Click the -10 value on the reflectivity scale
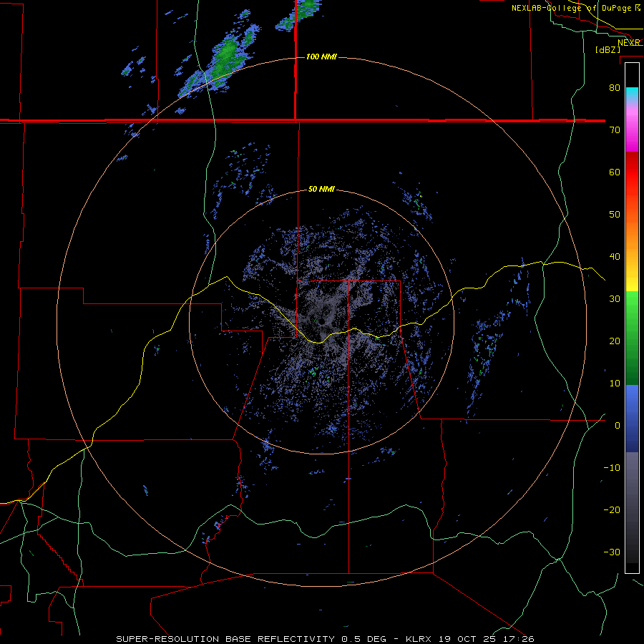This screenshot has width=644, height=644. (612, 468)
